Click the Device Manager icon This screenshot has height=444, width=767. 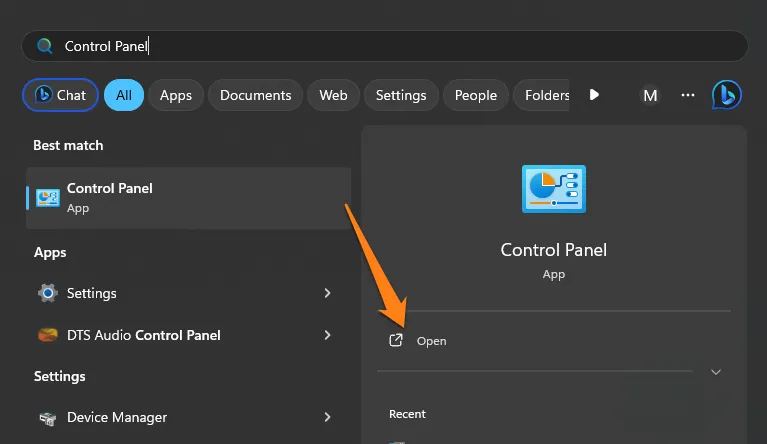pyautogui.click(x=48, y=418)
